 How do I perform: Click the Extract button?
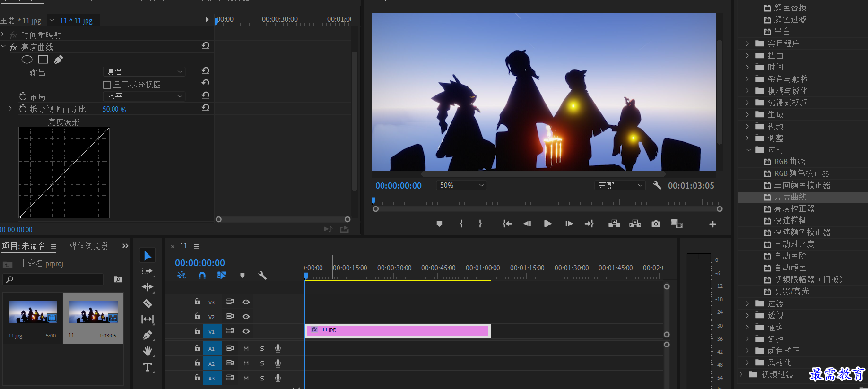point(635,224)
